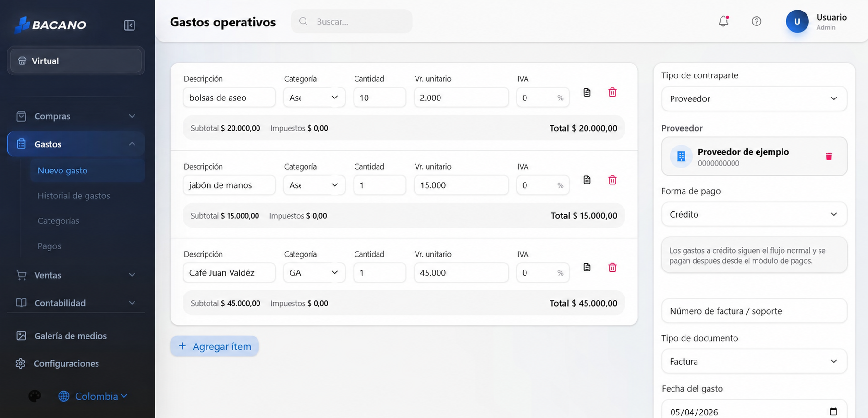The width and height of the screenshot is (868, 418).
Task: Select Nuevo gasto in the sidebar
Action: pyautogui.click(x=87, y=171)
